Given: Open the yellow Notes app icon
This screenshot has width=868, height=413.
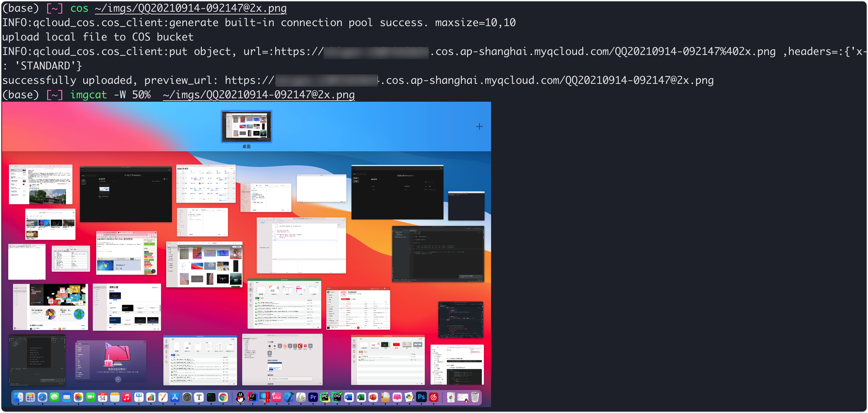Looking at the screenshot, I should point(115,398).
